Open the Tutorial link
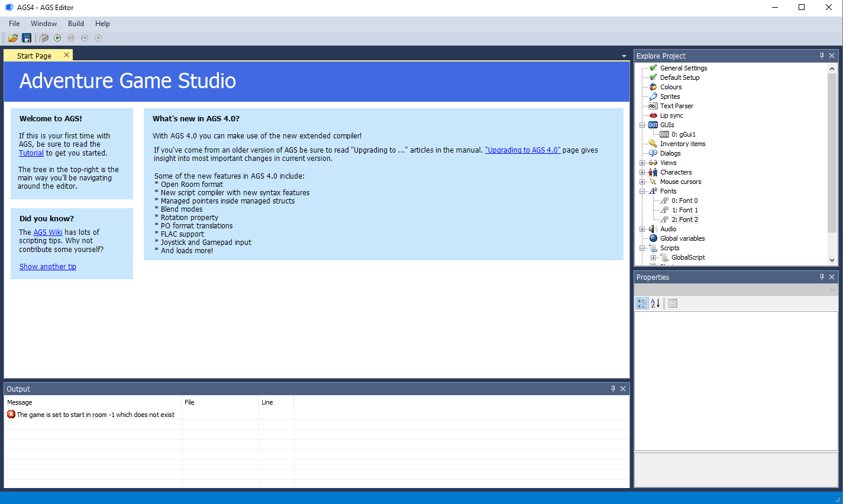Image resolution: width=843 pixels, height=504 pixels. (x=31, y=153)
